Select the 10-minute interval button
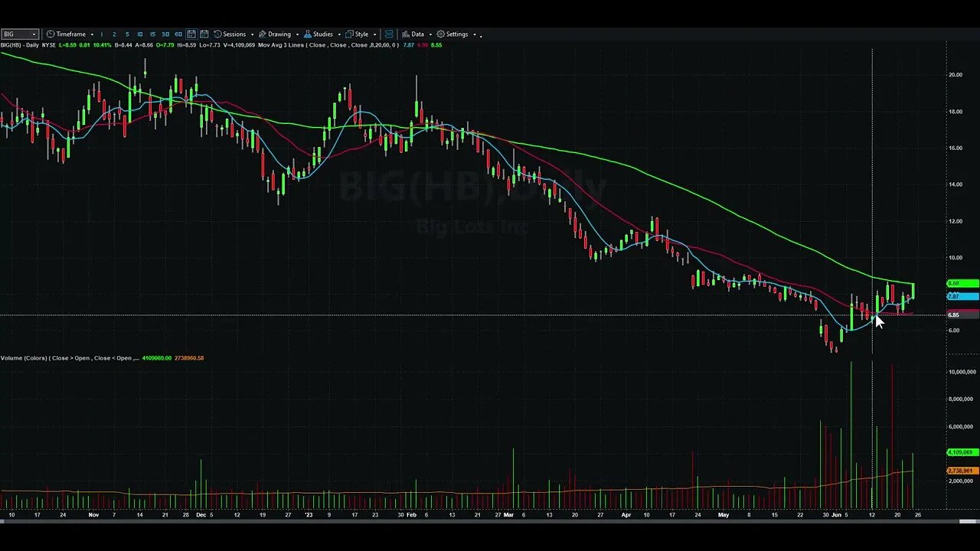This screenshot has height=551, width=980. click(139, 34)
